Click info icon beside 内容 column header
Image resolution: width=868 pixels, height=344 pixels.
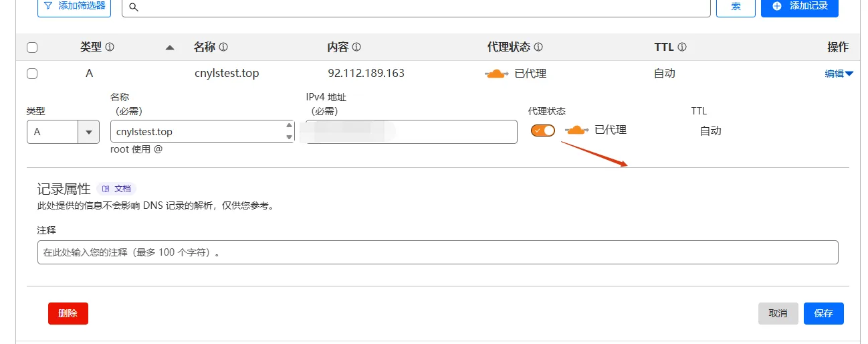356,48
